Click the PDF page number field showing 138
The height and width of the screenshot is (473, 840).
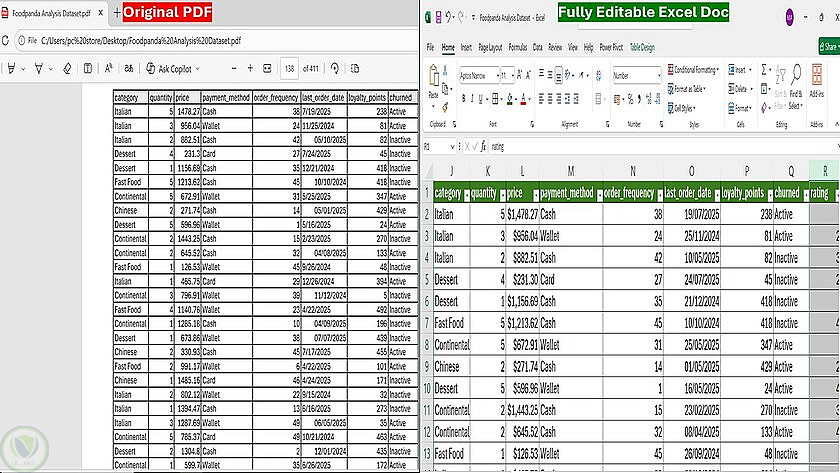(x=289, y=69)
